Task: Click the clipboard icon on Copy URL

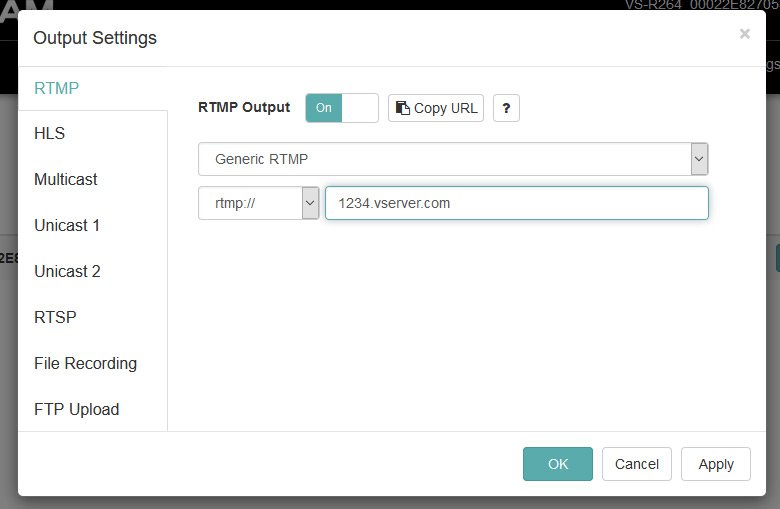Action: tap(403, 108)
